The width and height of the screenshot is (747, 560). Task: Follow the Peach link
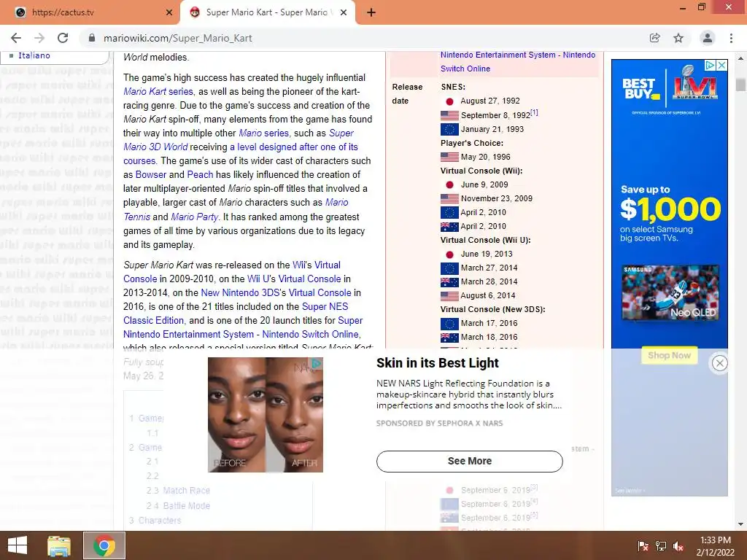point(200,175)
